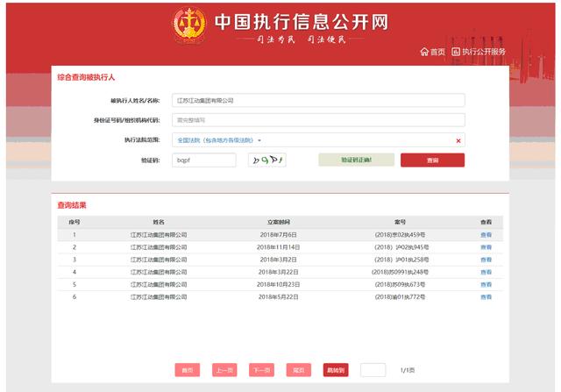Focus the 身份证号码/组织机构代码 input field

tap(318, 120)
